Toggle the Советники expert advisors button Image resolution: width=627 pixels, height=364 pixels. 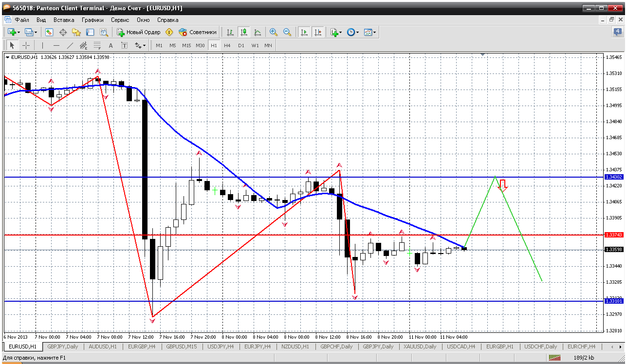pyautogui.click(x=198, y=32)
